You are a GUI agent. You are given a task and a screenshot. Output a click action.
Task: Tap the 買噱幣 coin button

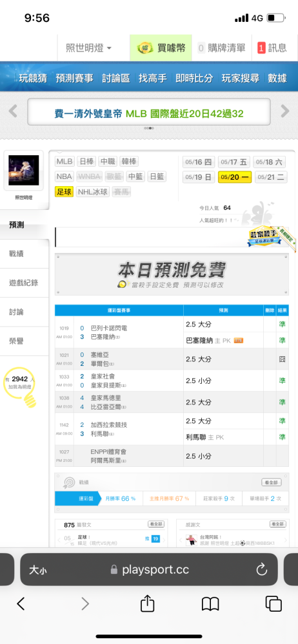(x=161, y=48)
